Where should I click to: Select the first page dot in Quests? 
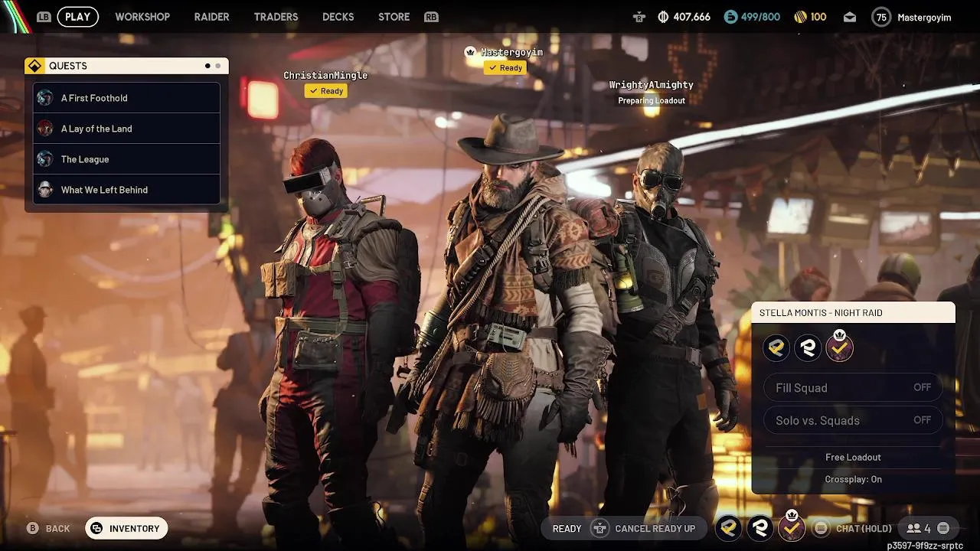(207, 66)
